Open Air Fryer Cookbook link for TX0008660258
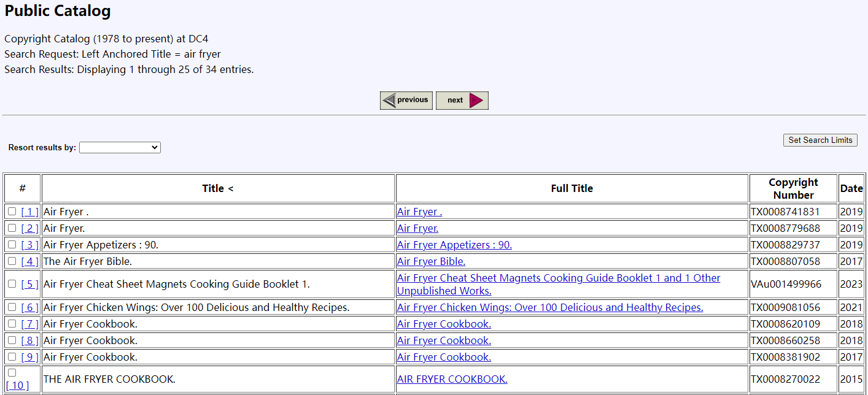The height and width of the screenshot is (395, 868). [x=444, y=340]
